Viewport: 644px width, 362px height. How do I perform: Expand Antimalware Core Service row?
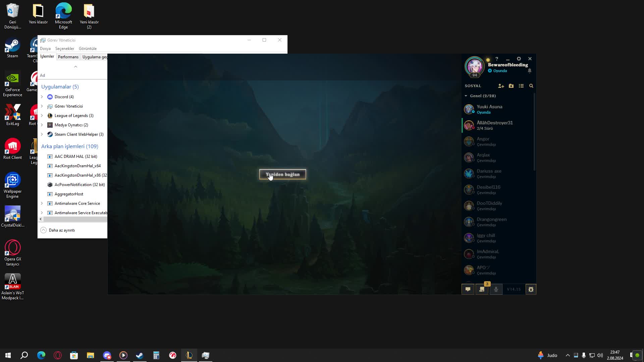point(42,203)
